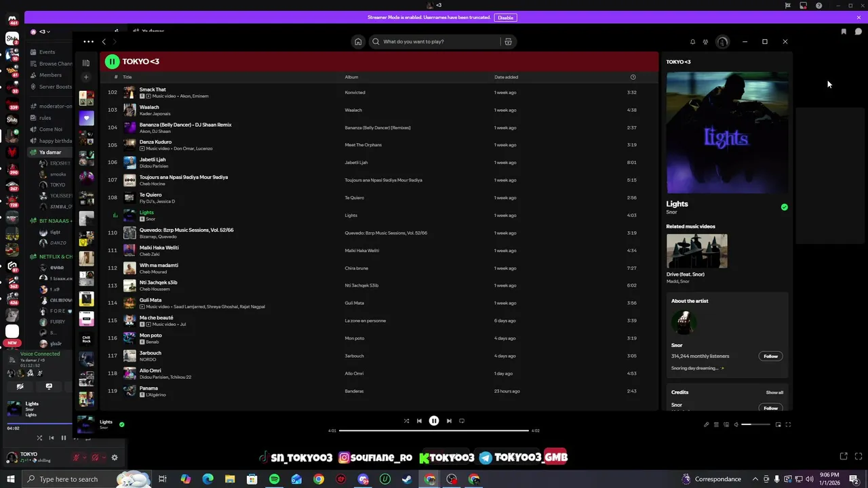Go back with Spotify's left arrow

pos(104,42)
